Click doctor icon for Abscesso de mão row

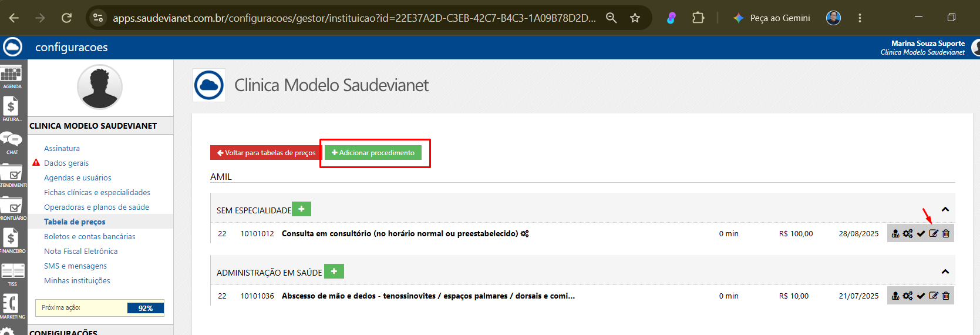click(x=895, y=296)
